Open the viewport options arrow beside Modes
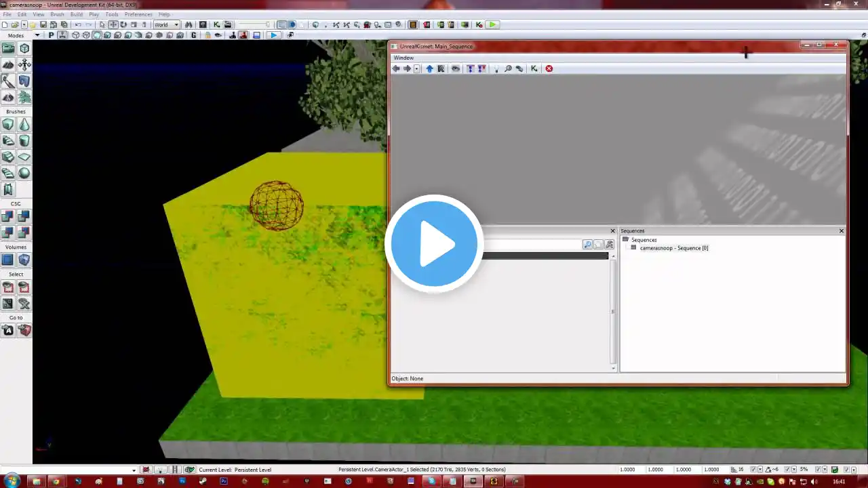 pyautogui.click(x=37, y=35)
